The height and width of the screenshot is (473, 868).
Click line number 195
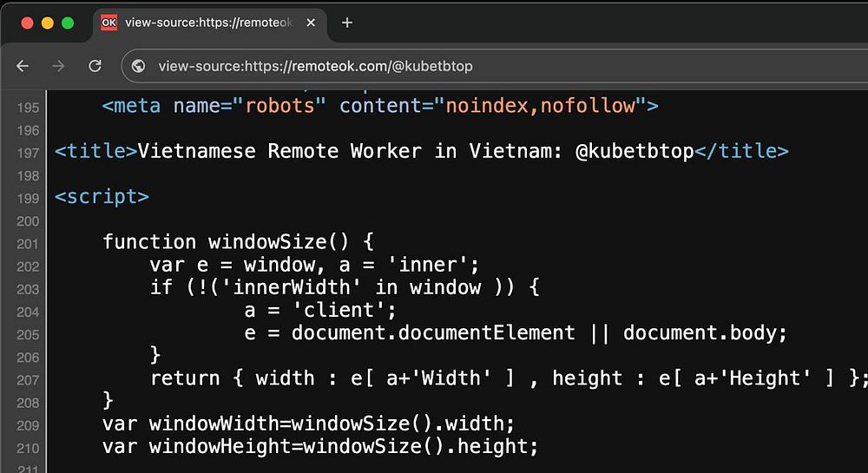coord(28,108)
